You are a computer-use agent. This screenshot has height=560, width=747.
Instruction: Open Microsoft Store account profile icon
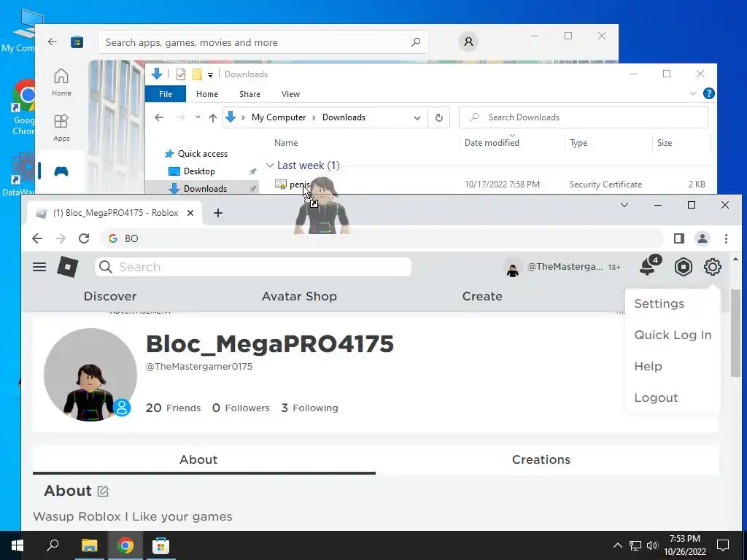tap(468, 42)
